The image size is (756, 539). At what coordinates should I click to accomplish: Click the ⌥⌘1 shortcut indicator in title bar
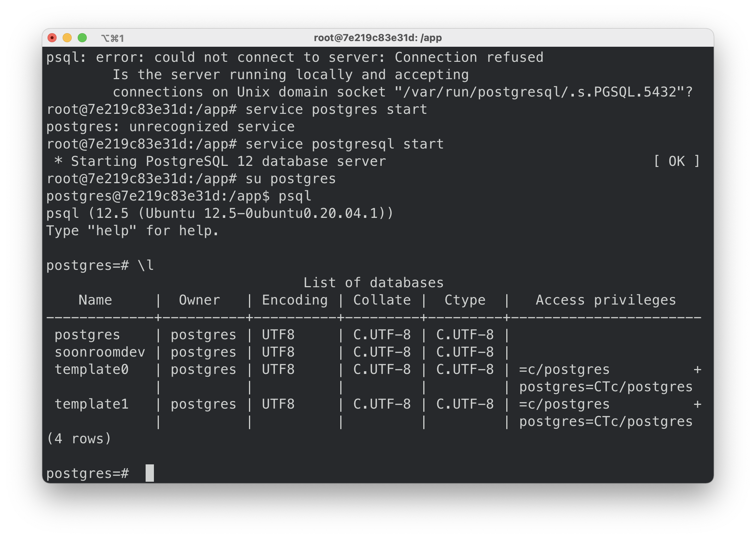(112, 38)
